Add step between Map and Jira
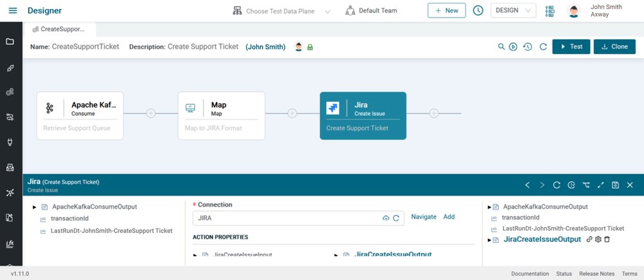644x280 pixels. [x=292, y=113]
